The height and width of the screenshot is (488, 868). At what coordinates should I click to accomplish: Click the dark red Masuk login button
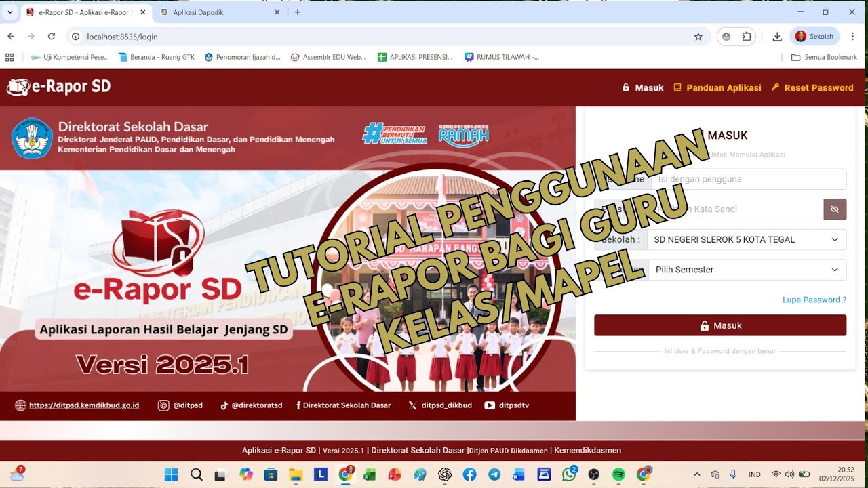click(720, 325)
